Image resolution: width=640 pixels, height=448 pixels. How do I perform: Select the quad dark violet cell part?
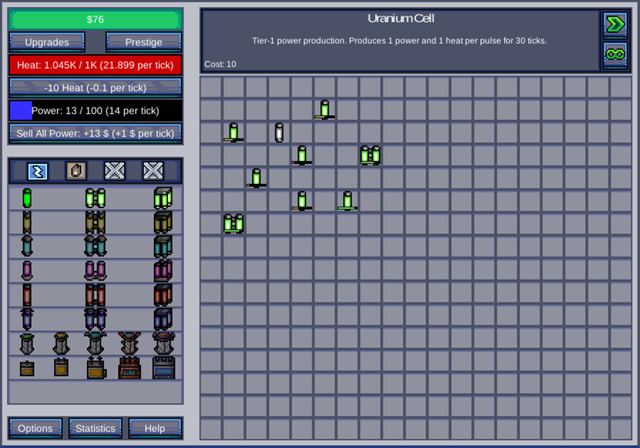click(163, 319)
